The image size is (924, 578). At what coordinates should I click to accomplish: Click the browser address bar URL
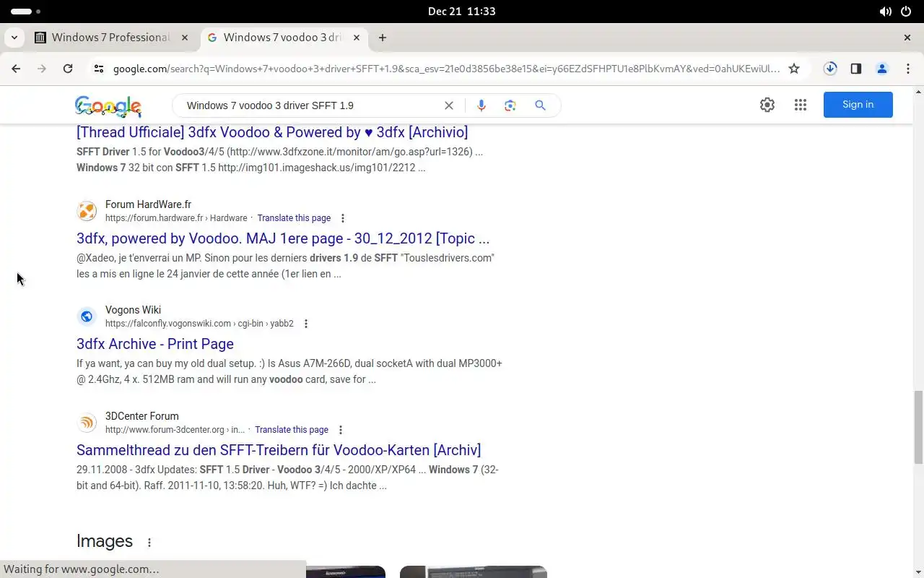[446, 69]
